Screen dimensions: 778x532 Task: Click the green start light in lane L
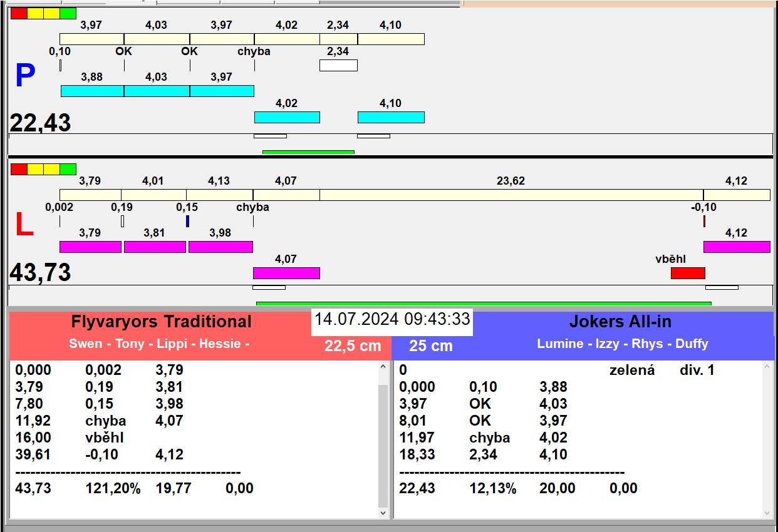point(68,169)
